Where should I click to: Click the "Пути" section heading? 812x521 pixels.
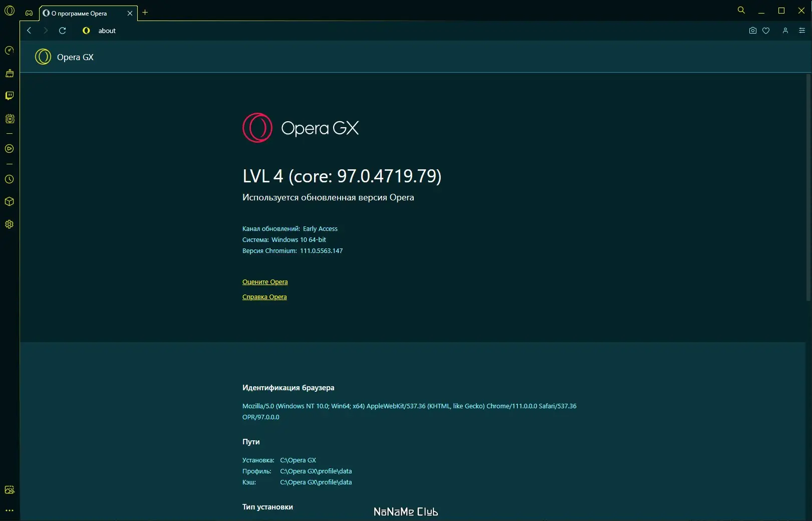(251, 442)
